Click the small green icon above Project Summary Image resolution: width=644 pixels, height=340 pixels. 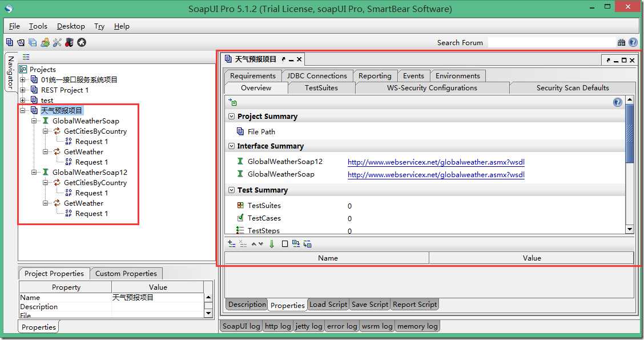pyautogui.click(x=233, y=102)
